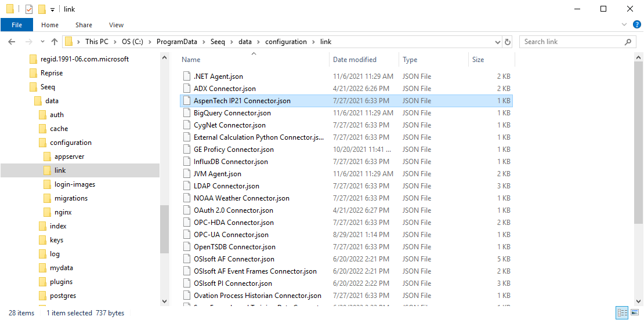Click the CygNet Connector.json file icon
The image size is (644, 320).
[187, 125]
